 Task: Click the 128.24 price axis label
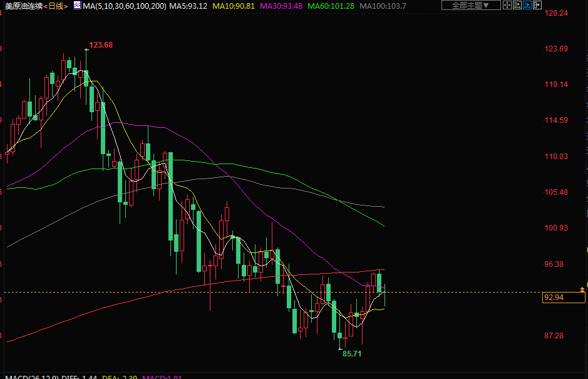point(556,13)
